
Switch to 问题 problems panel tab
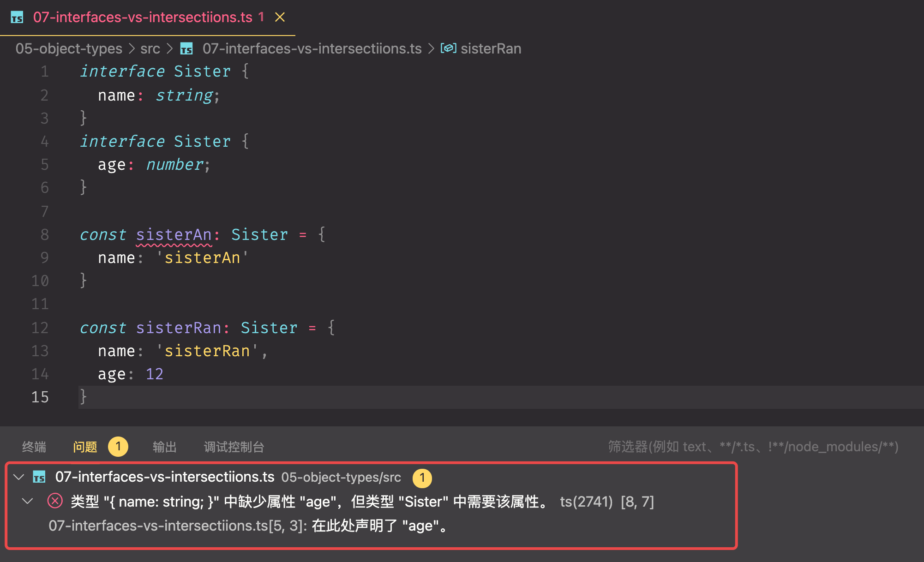[x=85, y=447]
